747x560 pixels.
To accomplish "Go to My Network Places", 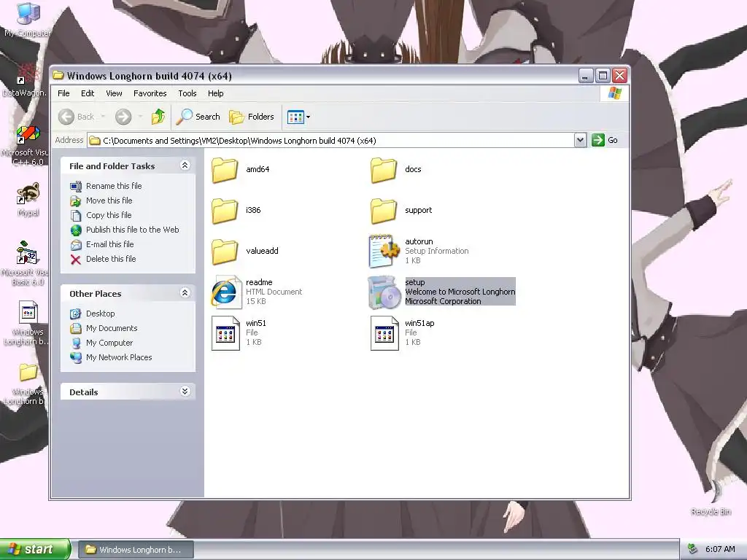I will tap(111, 357).
